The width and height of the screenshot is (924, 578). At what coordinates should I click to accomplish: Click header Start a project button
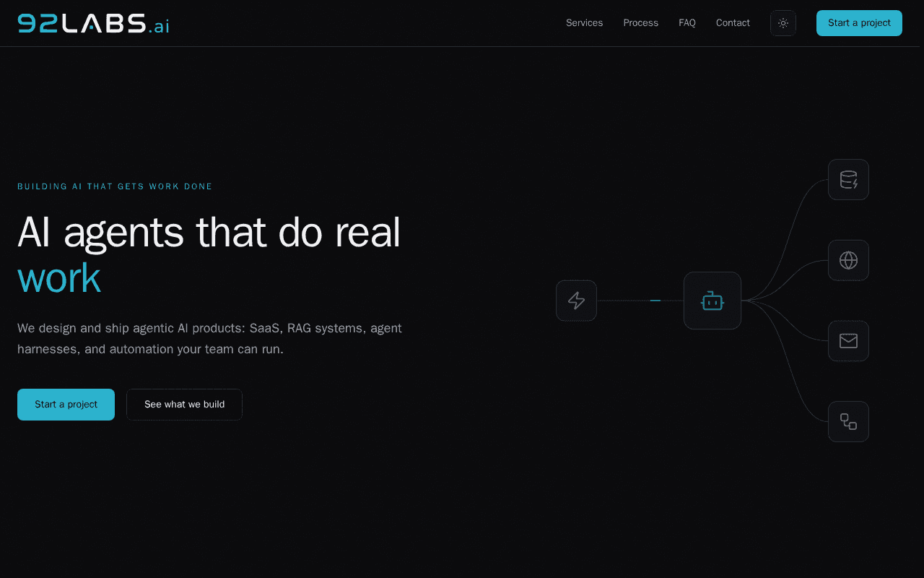(859, 23)
